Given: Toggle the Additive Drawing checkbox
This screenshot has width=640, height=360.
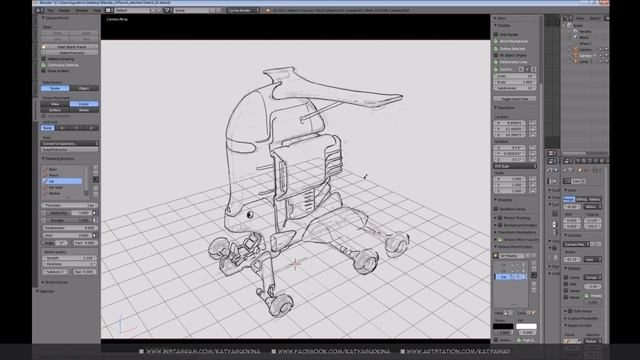Looking at the screenshot, I should pyautogui.click(x=44, y=59).
